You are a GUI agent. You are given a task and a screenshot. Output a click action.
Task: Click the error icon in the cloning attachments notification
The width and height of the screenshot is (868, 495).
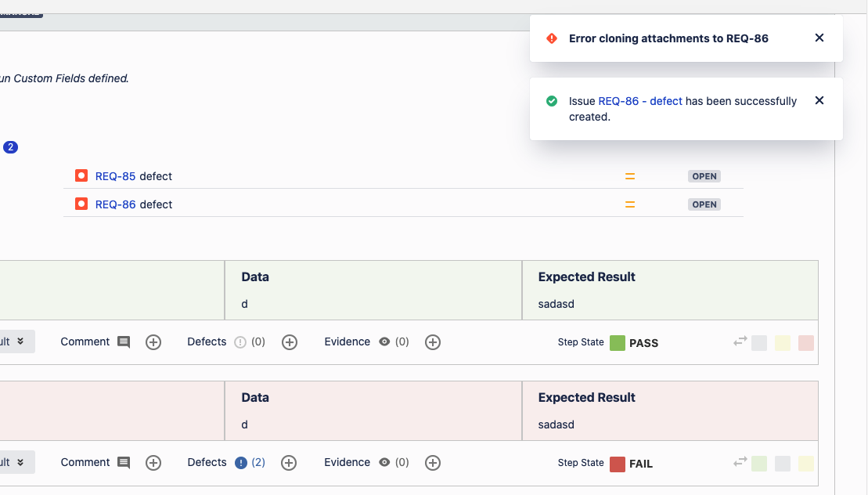[553, 37]
